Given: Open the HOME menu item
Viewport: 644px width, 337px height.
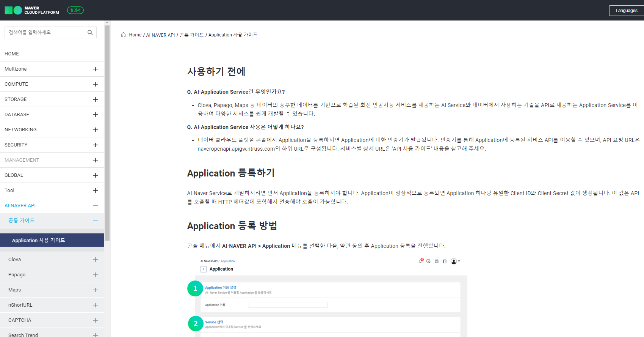Looking at the screenshot, I should click(x=52, y=54).
